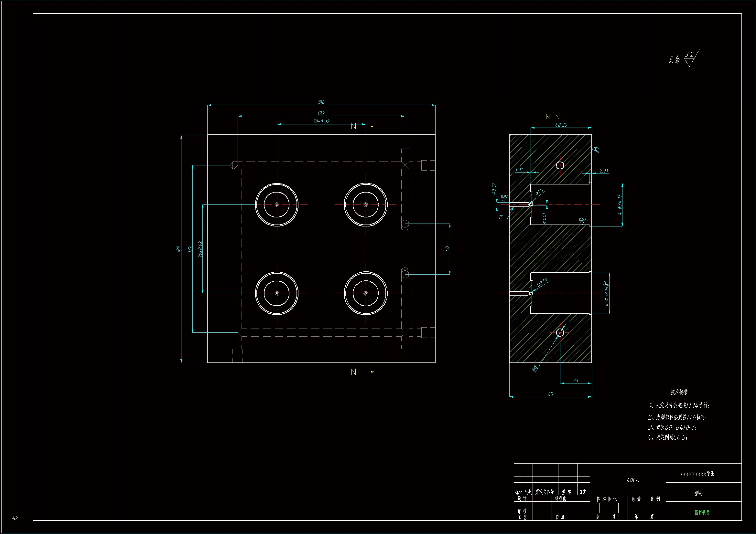Select the 25 dimension in section view
Screen dimensions: 756x534
click(576, 380)
